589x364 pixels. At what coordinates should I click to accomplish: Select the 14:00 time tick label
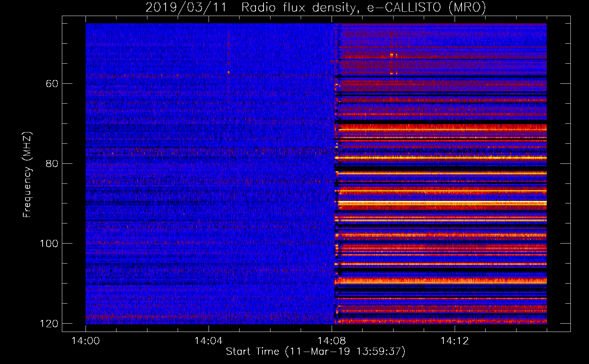[86, 341]
